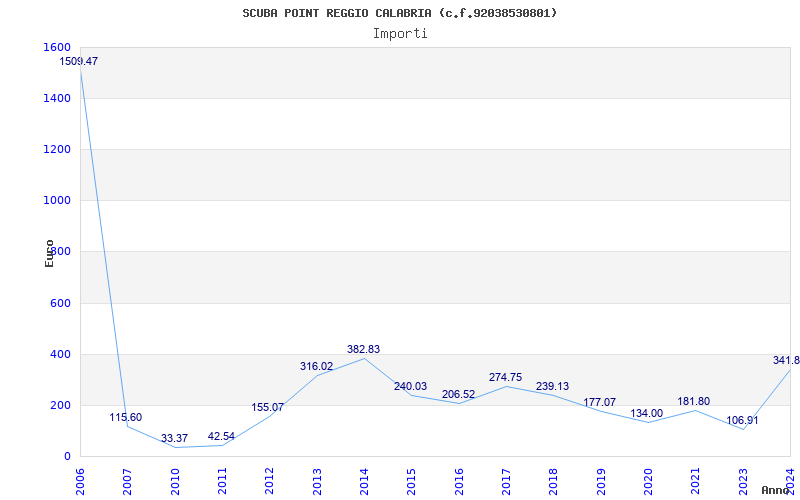800x500 pixels.
Task: Click the Euro y-axis title
Action: click(x=49, y=253)
